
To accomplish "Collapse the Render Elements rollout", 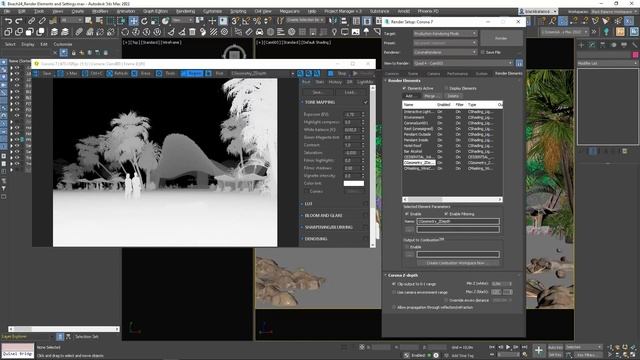I will point(404,80).
